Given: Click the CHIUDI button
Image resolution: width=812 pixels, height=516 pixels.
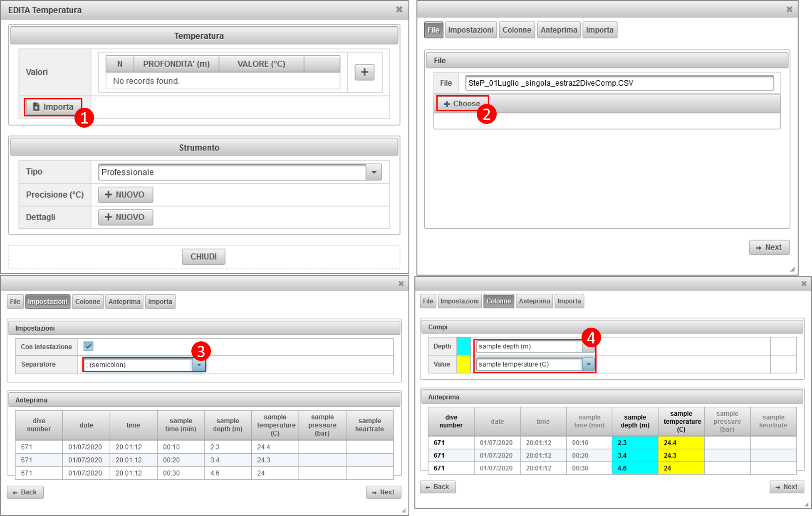Looking at the screenshot, I should [x=203, y=257].
